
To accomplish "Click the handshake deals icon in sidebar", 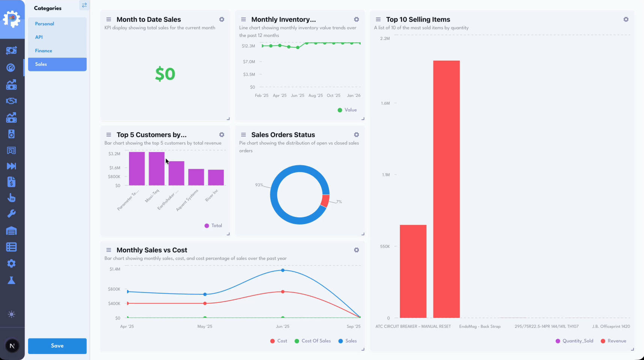I will coord(12,101).
